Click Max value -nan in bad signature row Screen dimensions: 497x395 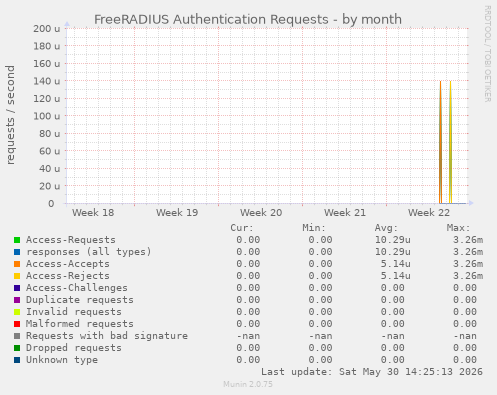[465, 336]
